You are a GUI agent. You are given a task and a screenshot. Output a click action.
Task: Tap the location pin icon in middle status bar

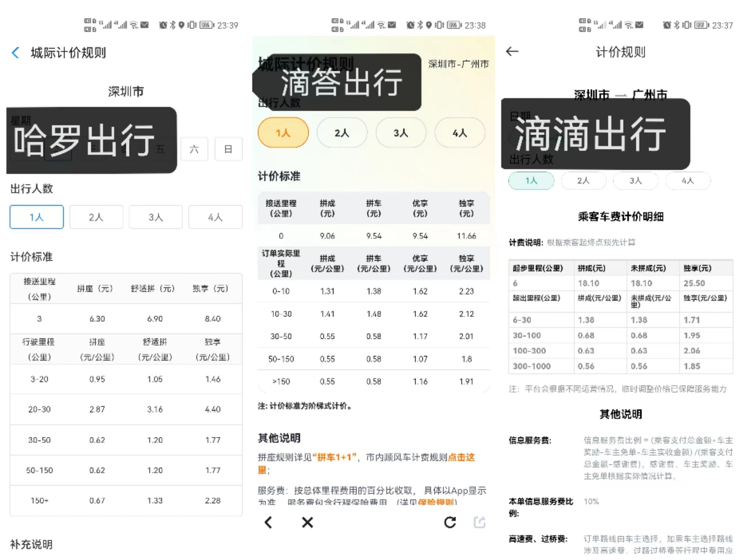coord(430,25)
